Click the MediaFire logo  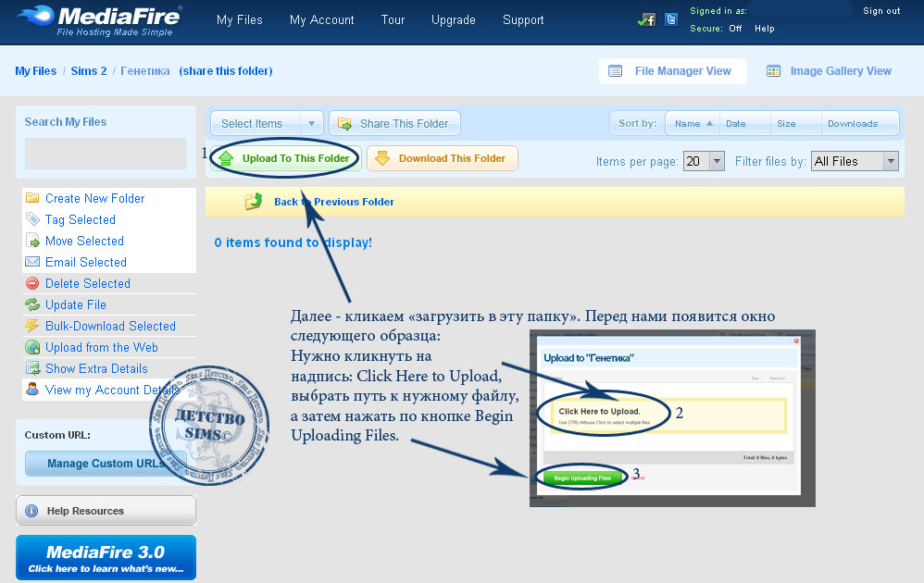pyautogui.click(x=100, y=21)
